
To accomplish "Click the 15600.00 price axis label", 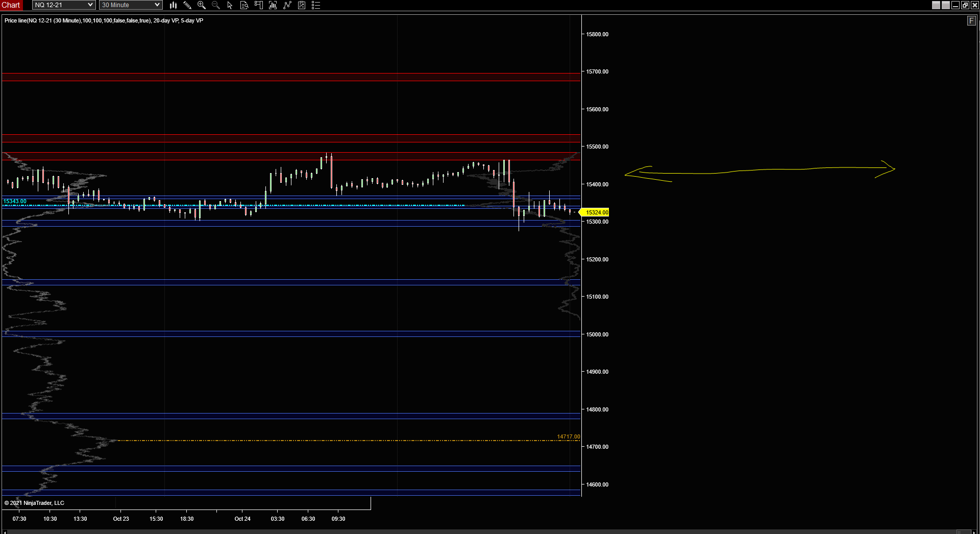I will pos(597,109).
